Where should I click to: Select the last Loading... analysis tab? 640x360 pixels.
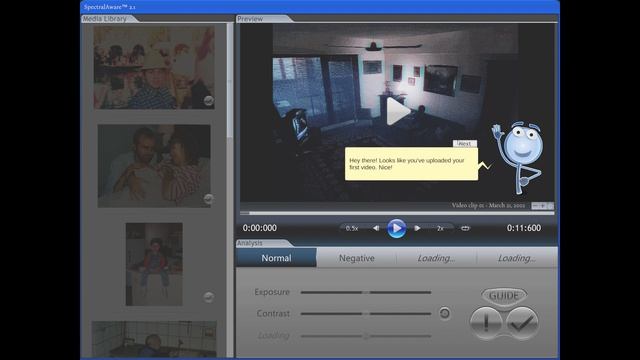tap(517, 258)
